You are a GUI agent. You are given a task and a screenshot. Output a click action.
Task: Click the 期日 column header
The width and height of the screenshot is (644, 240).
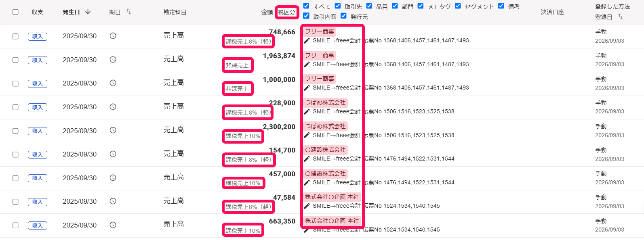point(115,12)
